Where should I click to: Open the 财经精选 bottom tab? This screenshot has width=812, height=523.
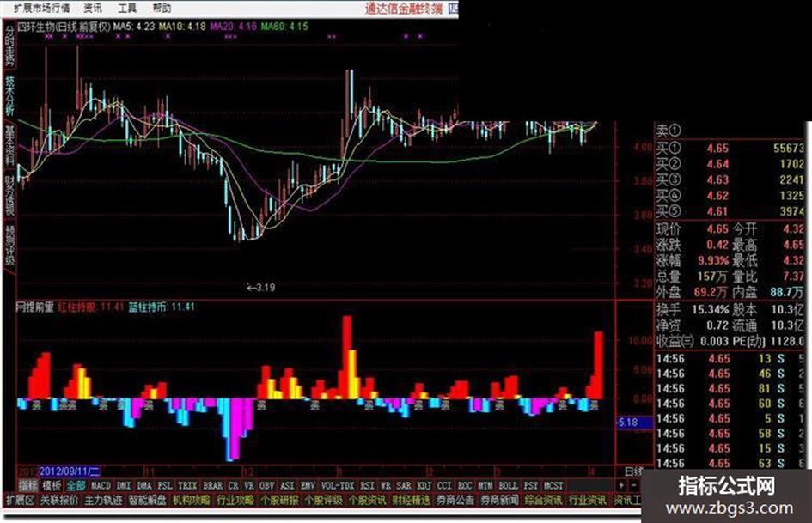point(412,500)
